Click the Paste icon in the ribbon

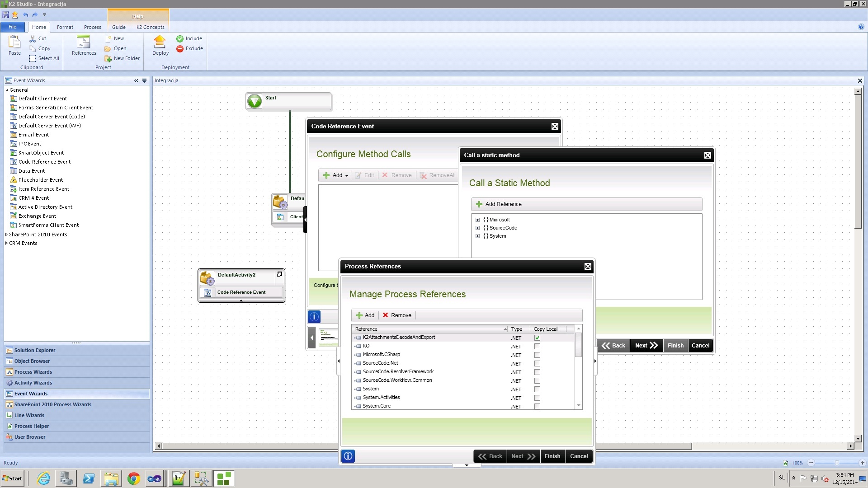[x=14, y=42]
